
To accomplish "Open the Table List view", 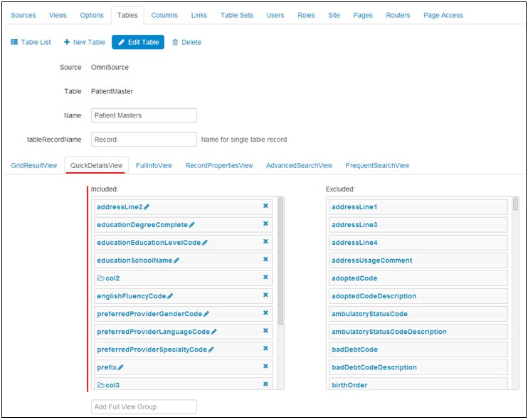I will (x=31, y=42).
